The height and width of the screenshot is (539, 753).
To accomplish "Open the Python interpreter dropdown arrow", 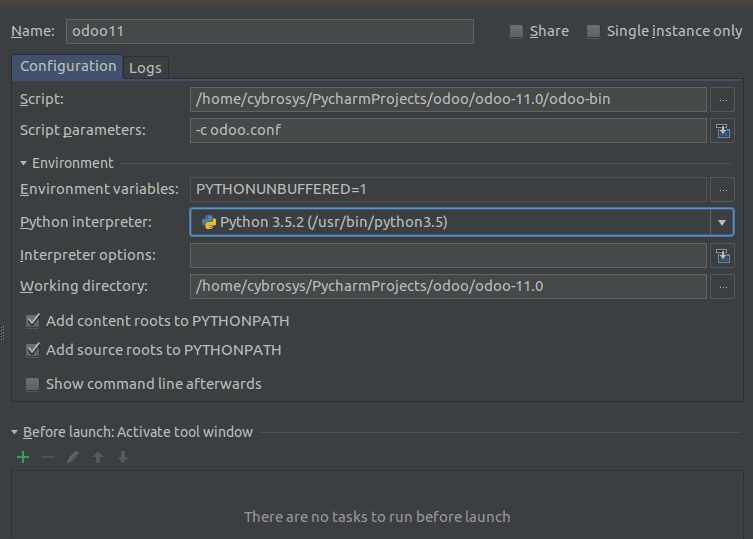I will 722,222.
